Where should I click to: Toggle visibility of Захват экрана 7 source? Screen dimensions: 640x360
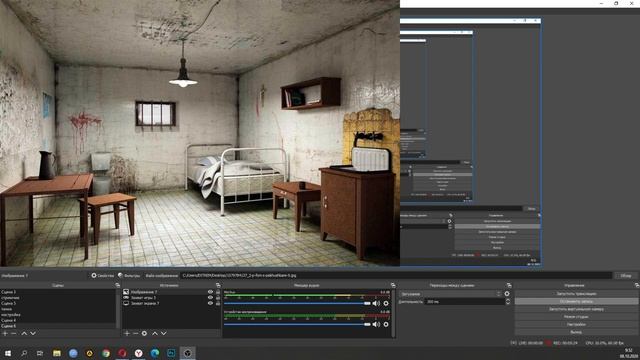click(x=210, y=303)
